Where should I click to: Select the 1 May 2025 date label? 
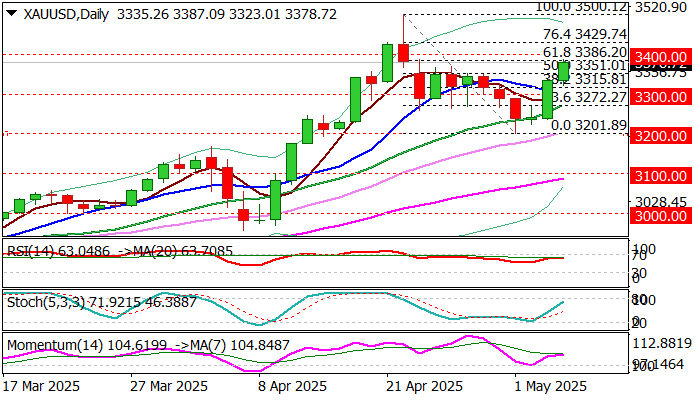tap(550, 386)
